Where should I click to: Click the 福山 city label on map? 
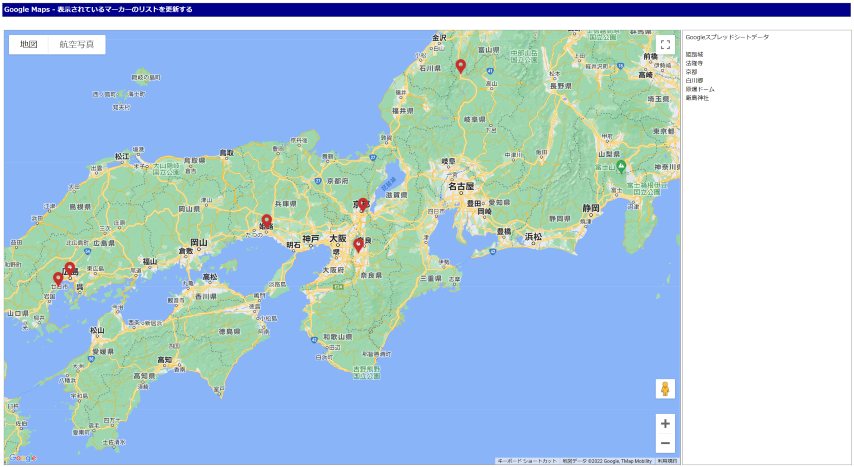click(150, 262)
